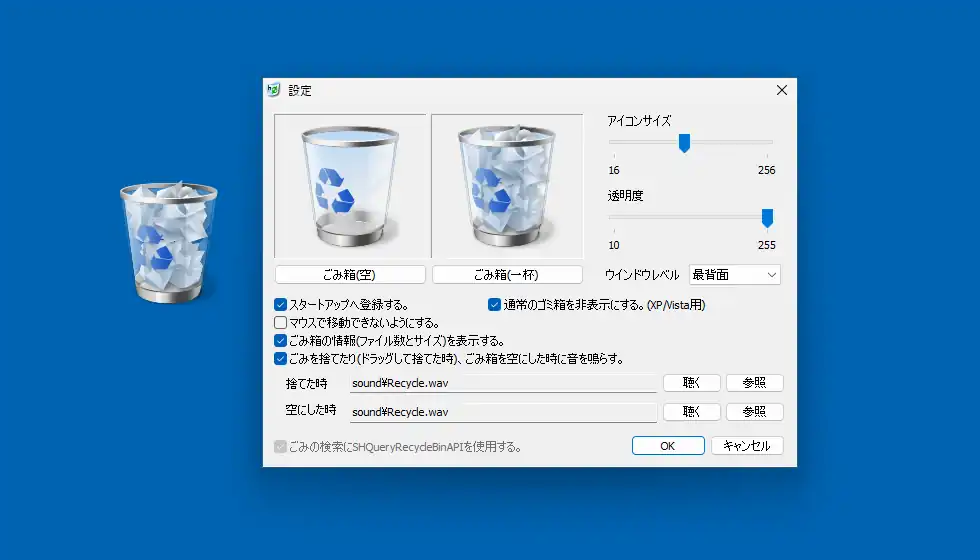
Task: Select the full trash can preview image
Action: click(x=507, y=186)
